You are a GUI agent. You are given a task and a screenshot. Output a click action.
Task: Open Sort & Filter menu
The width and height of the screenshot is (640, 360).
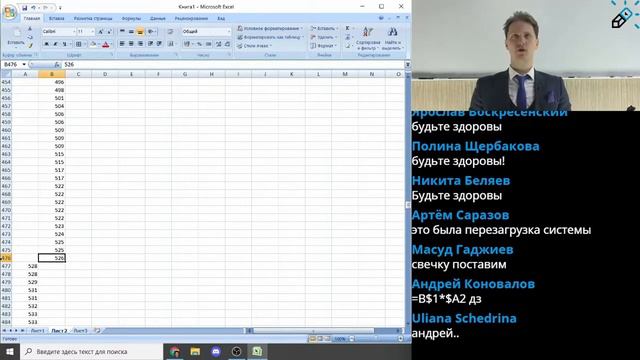click(368, 39)
